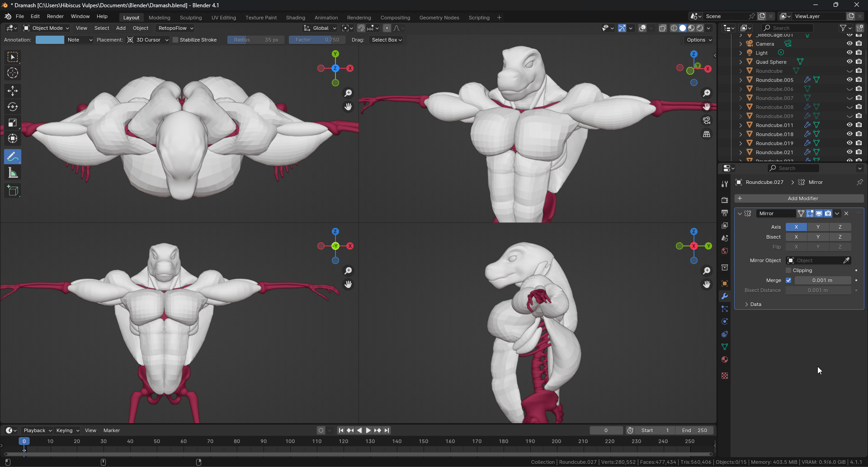
Task: Enable the Stabilize Stroke checkbox
Action: coord(175,40)
